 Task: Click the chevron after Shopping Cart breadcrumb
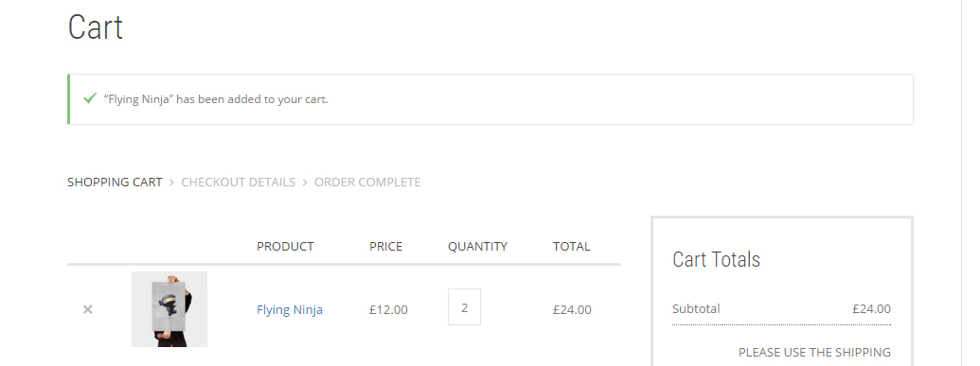172,183
